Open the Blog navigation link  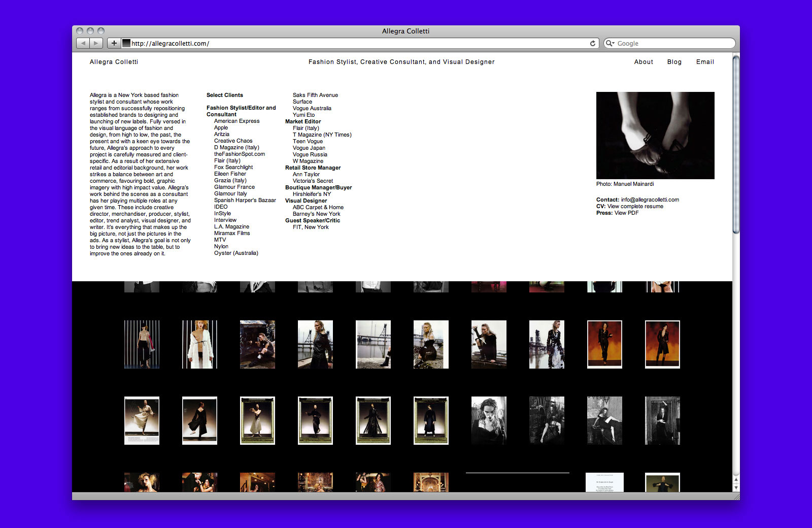(674, 62)
